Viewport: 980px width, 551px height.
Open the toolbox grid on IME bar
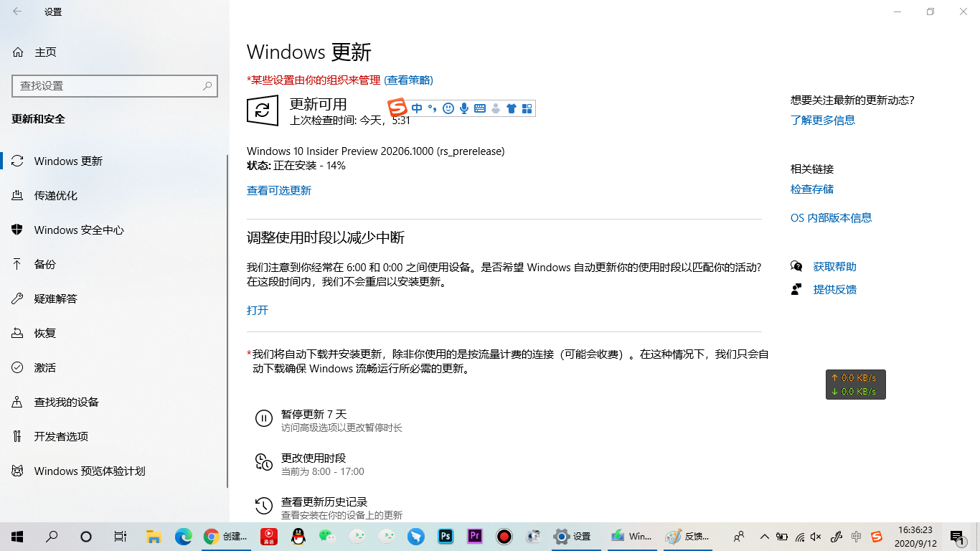tap(527, 108)
